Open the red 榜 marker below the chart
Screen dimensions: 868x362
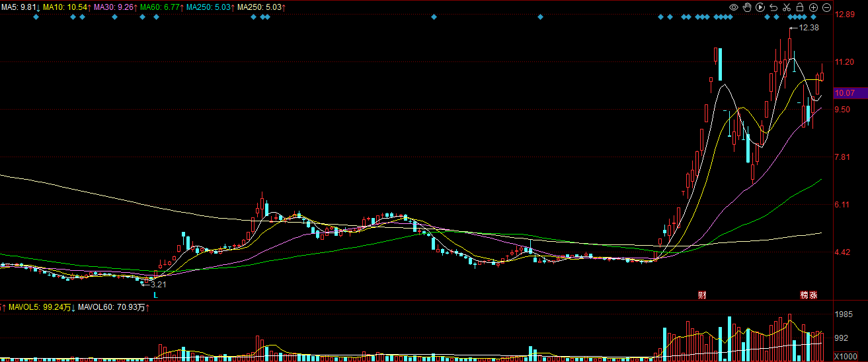pyautogui.click(x=805, y=295)
